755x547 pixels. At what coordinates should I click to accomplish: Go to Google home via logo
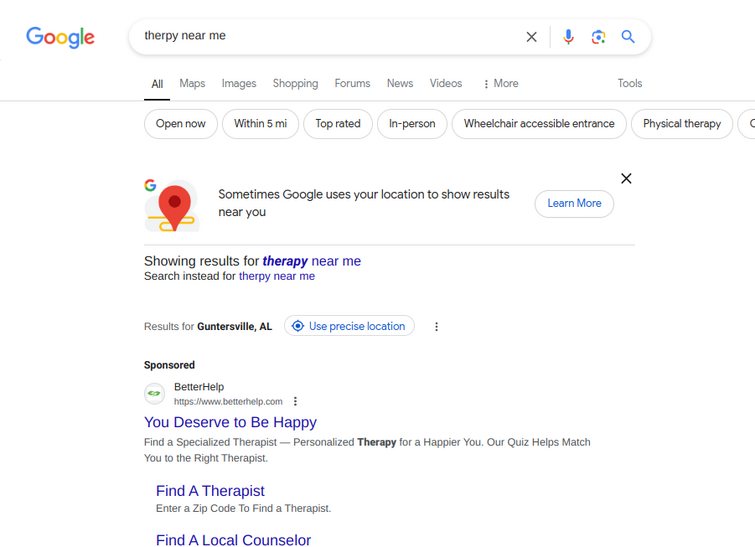click(x=60, y=37)
